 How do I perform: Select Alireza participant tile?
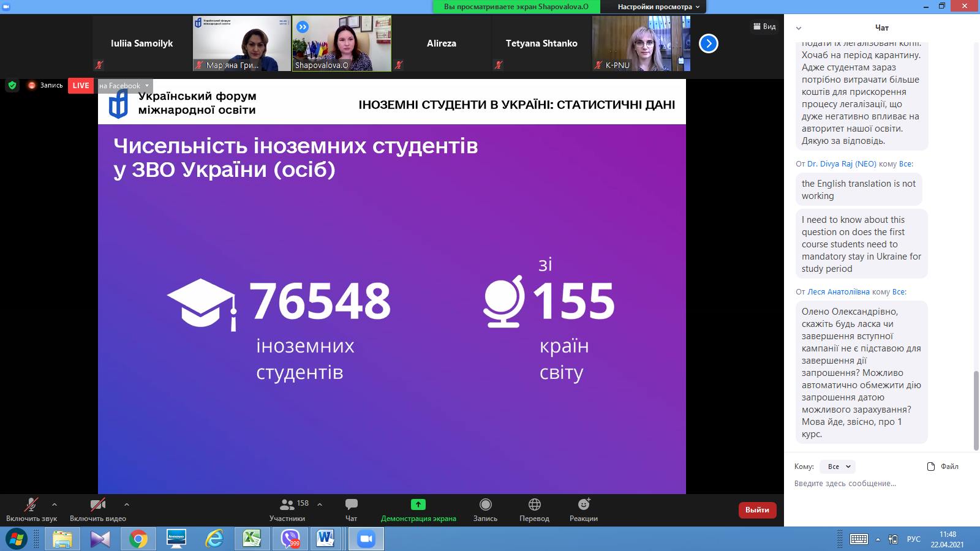pyautogui.click(x=441, y=43)
